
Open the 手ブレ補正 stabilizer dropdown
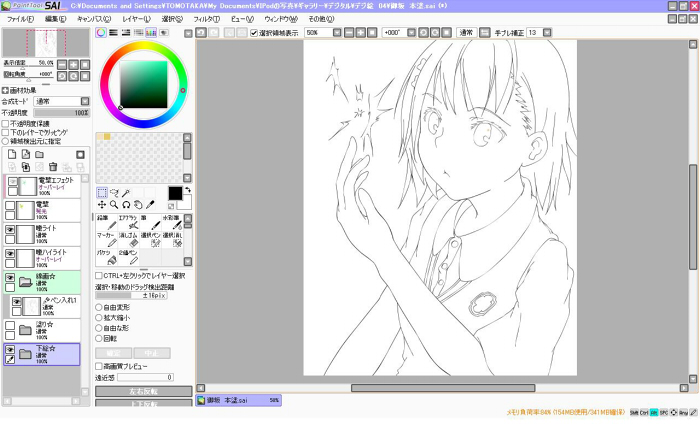[547, 33]
